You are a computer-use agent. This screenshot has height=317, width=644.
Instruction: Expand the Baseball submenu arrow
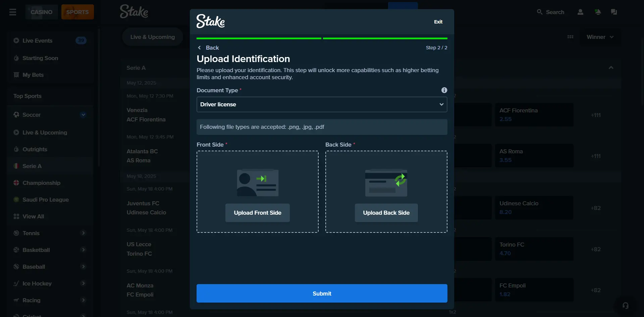coord(83,266)
